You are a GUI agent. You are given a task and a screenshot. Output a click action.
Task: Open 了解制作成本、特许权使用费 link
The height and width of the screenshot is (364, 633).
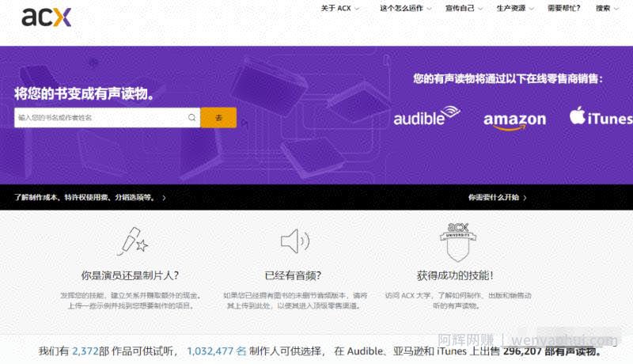pyautogui.click(x=85, y=197)
